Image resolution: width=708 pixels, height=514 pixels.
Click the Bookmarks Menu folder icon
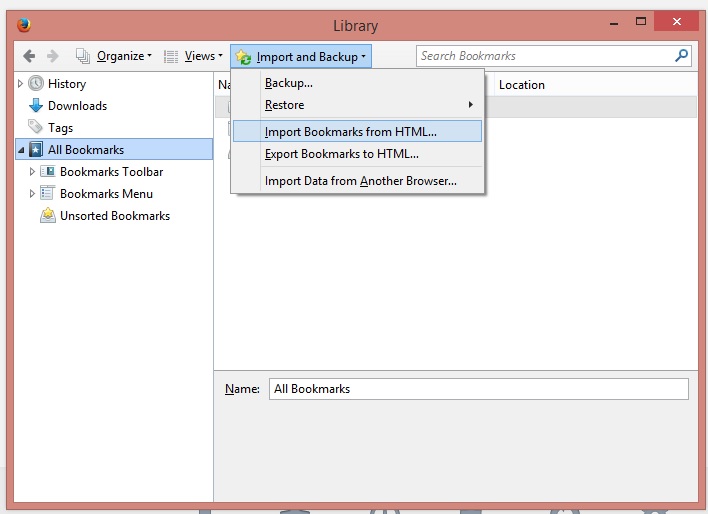(x=48, y=193)
